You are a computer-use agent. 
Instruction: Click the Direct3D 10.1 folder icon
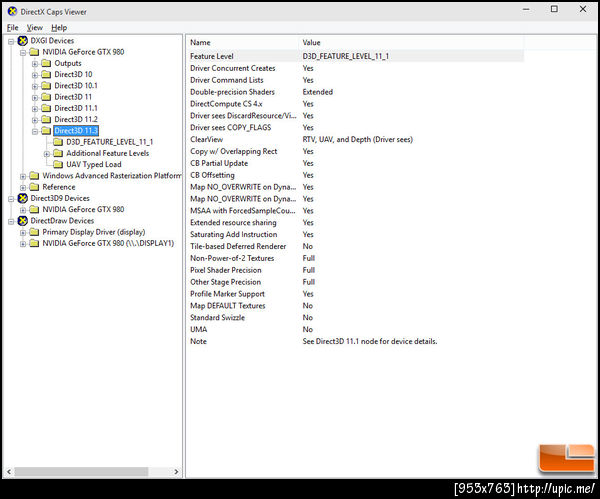(x=46, y=86)
